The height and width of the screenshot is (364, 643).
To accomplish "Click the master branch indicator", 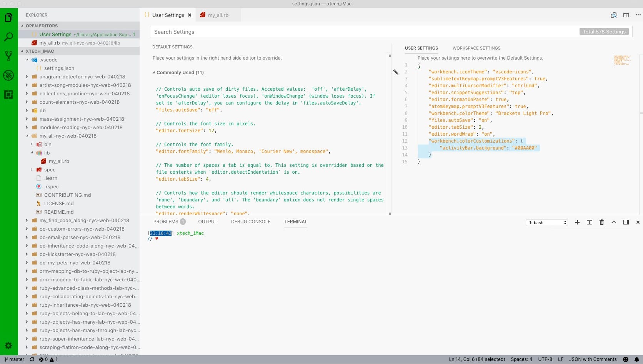I will click(14, 359).
